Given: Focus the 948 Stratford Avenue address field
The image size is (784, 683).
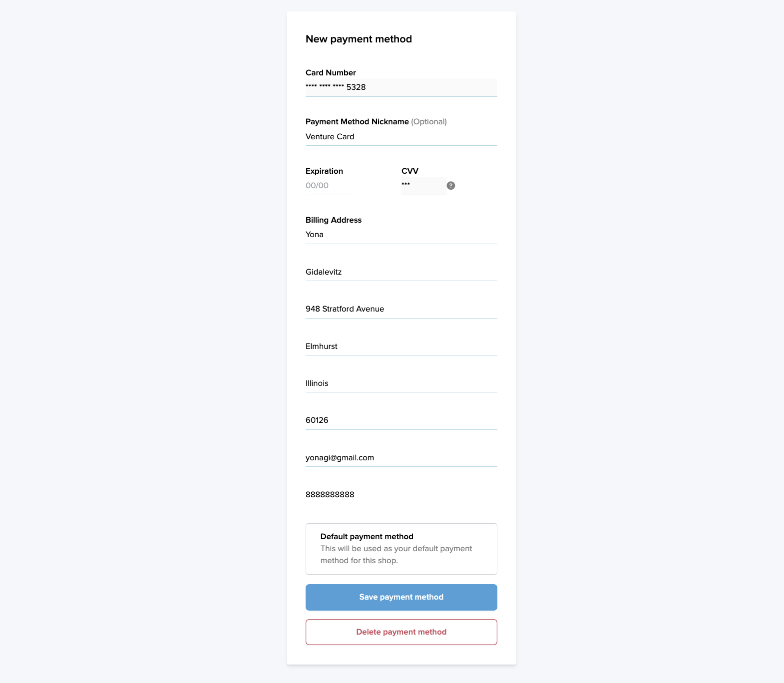Looking at the screenshot, I should point(401,309).
